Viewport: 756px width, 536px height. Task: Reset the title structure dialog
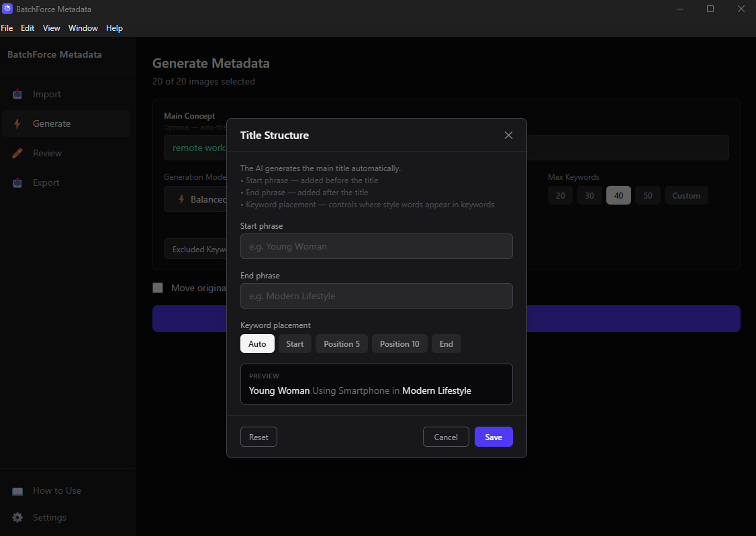pyautogui.click(x=258, y=437)
